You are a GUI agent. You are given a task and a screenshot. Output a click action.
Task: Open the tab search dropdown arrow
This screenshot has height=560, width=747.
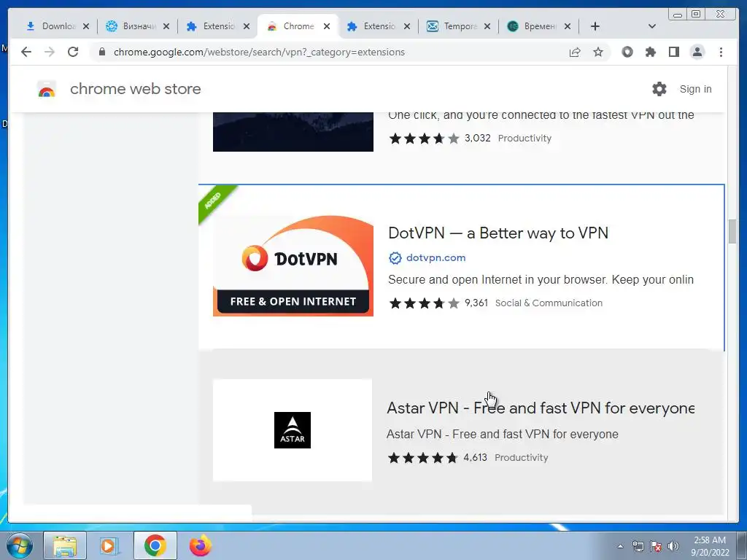pos(652,26)
